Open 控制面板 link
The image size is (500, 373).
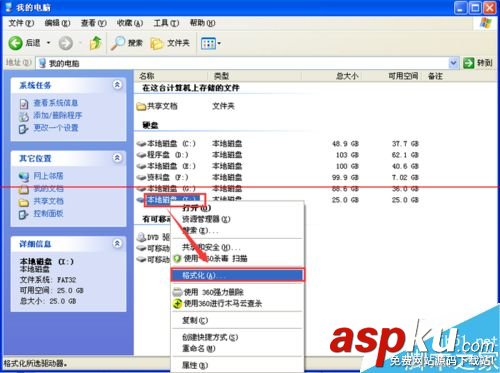click(48, 214)
